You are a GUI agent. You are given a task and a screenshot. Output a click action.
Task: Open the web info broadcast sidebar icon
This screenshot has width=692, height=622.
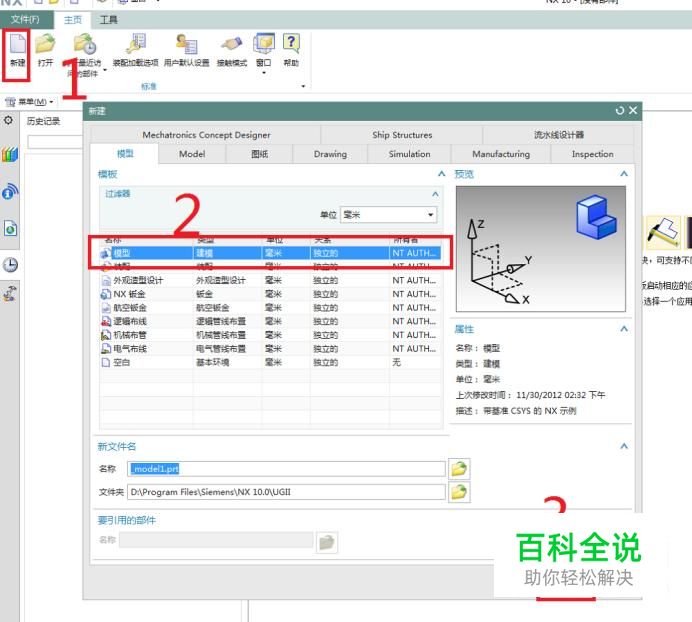click(10, 192)
